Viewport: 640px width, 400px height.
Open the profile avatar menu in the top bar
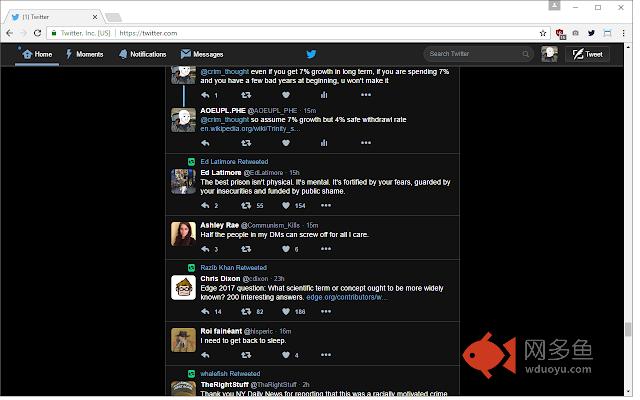point(549,54)
